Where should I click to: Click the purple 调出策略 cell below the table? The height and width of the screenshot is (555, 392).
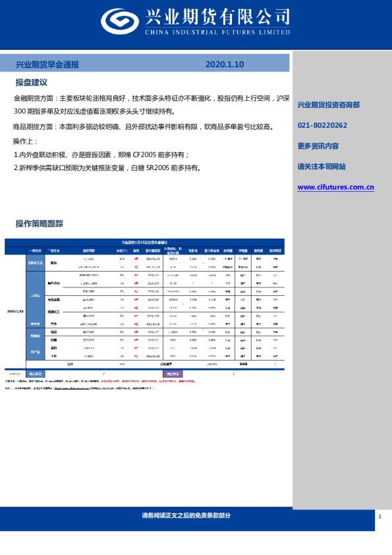[x=173, y=374]
